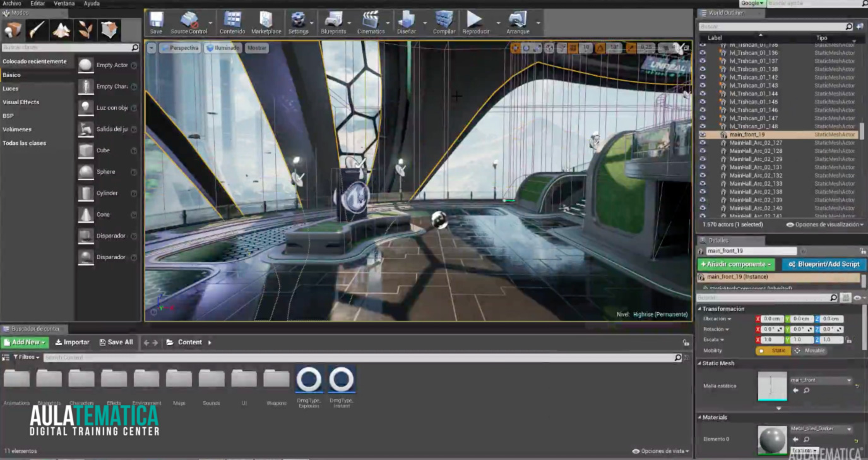Set Mobility to Static
Screen dimensions: 868x460
[x=773, y=351]
